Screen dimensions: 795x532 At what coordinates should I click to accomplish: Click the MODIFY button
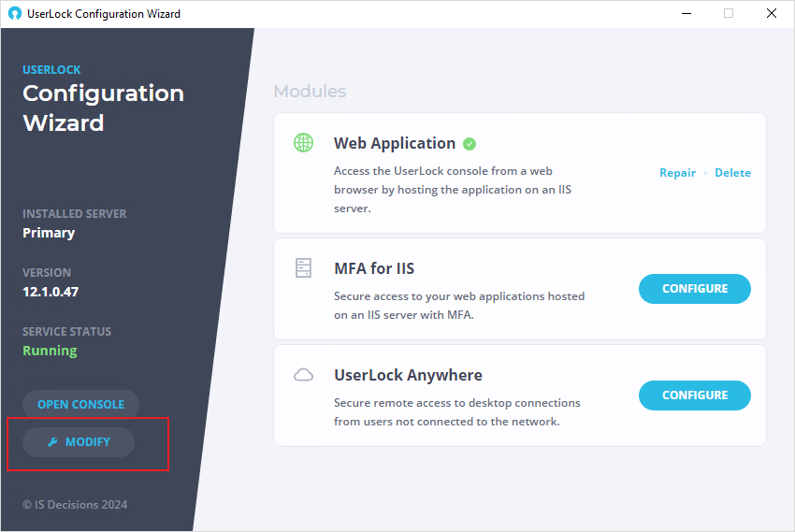pos(79,442)
